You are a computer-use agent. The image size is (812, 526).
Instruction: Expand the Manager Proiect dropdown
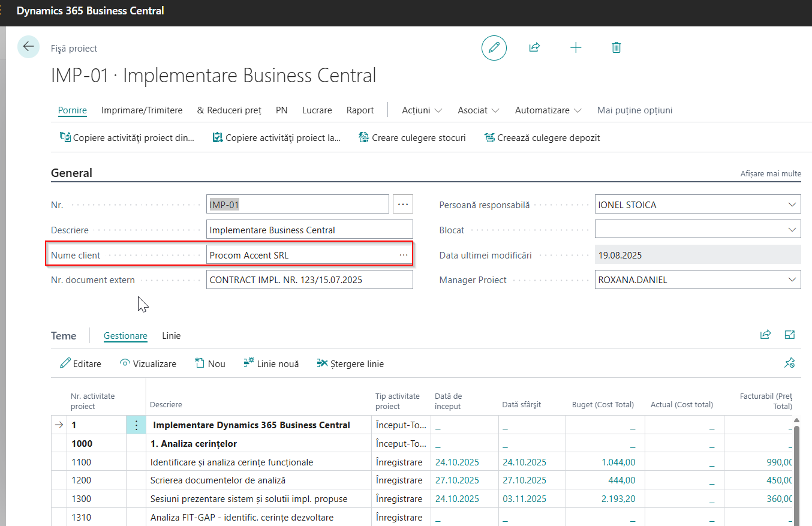click(x=792, y=280)
